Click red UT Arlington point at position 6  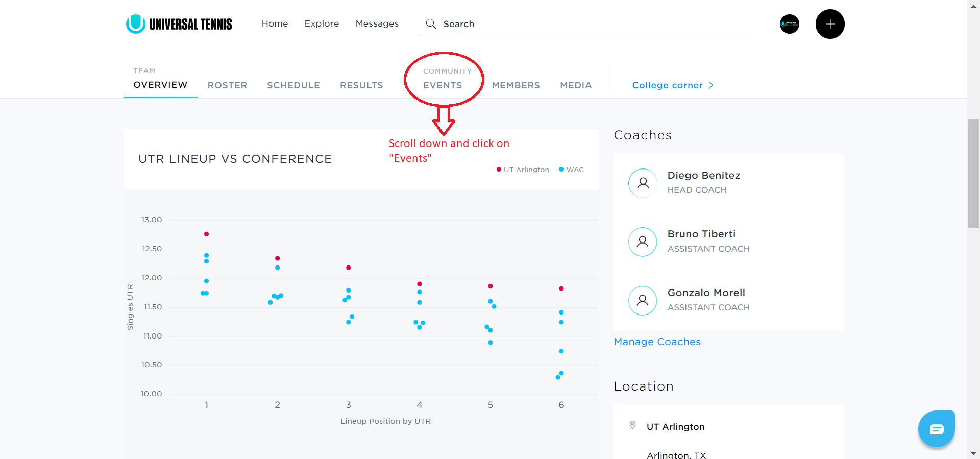[561, 288]
